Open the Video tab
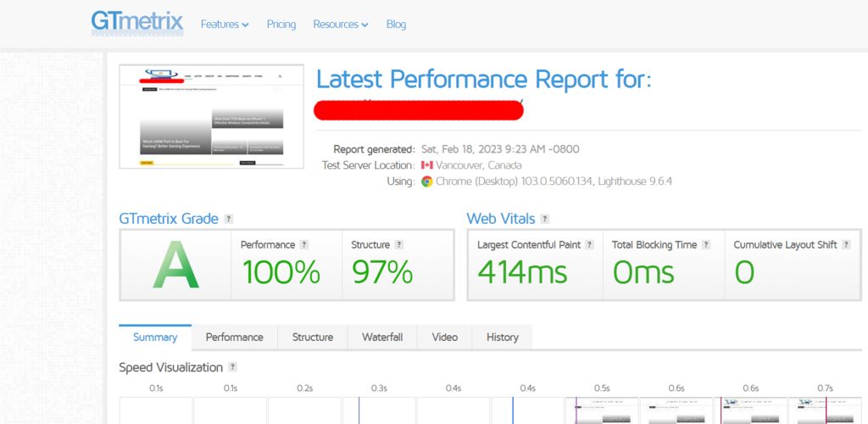This screenshot has height=424, width=868. click(x=444, y=338)
